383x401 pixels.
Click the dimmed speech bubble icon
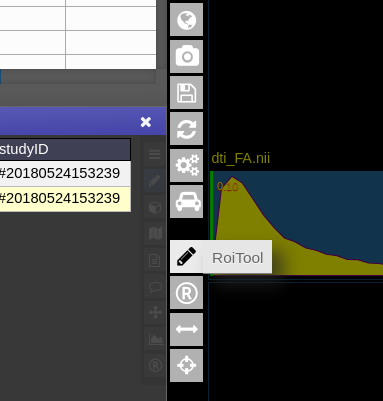pyautogui.click(x=155, y=287)
